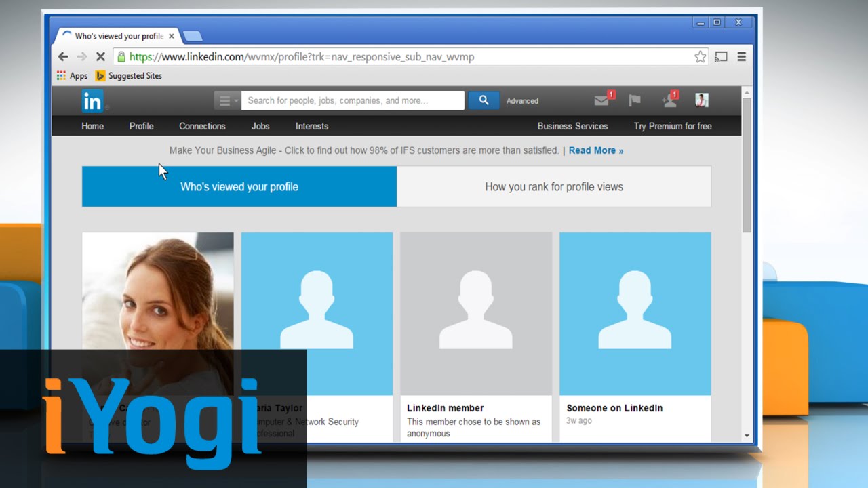
Task: Click the LinkedIn member name
Action: click(x=446, y=408)
